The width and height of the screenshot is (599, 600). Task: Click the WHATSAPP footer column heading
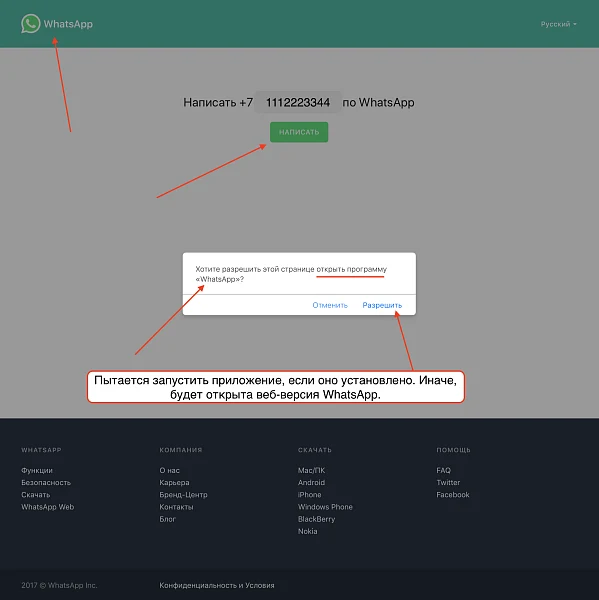pos(41,450)
